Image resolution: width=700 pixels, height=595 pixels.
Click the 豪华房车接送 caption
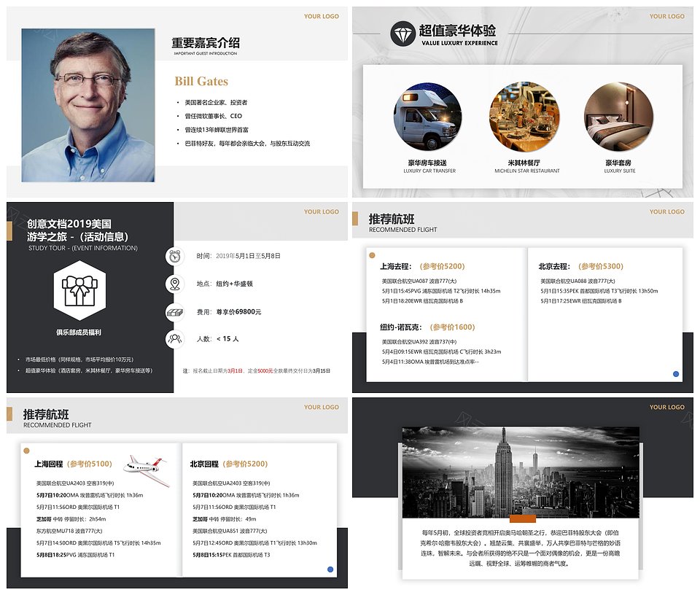(427, 163)
